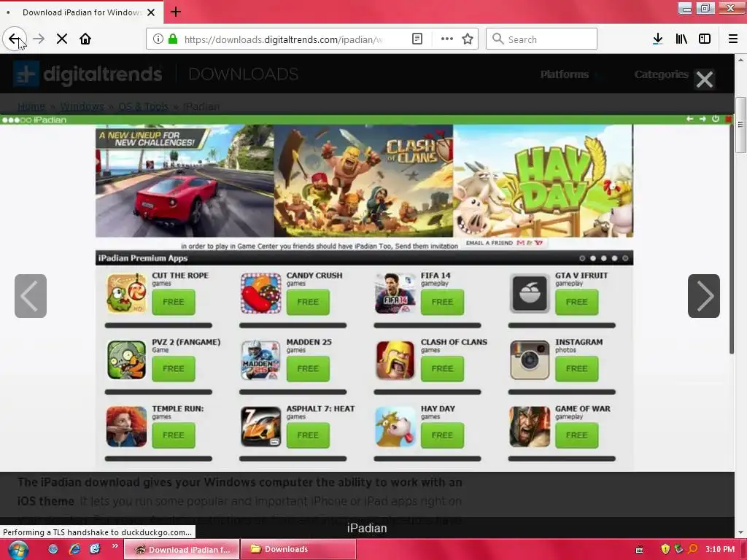Bookmark this page with the star
This screenshot has height=560, width=747.
tap(468, 39)
